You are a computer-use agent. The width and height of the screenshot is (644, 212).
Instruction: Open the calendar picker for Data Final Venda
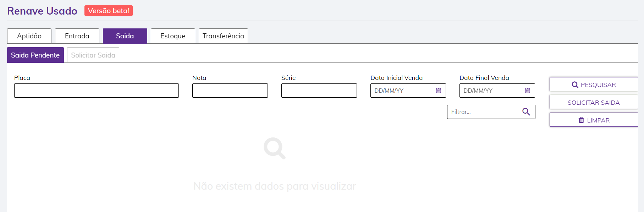(528, 91)
